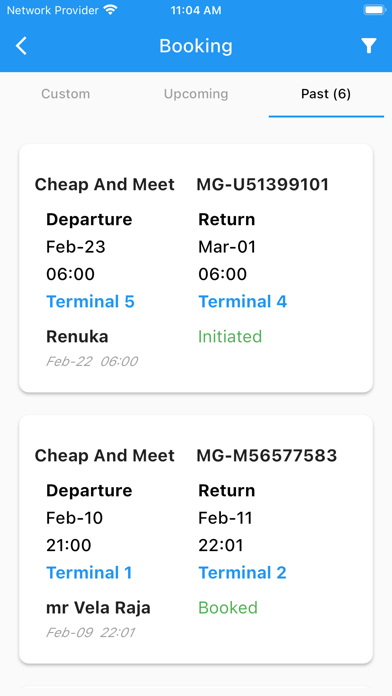392x696 pixels.
Task: Tap the Terminal 2 return link
Action: click(x=242, y=573)
